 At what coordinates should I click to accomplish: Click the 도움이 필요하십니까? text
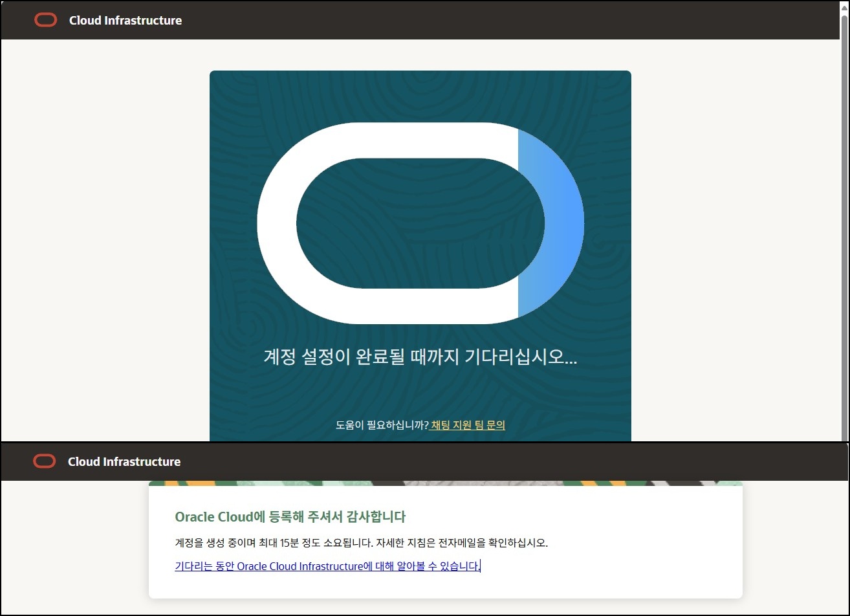382,425
